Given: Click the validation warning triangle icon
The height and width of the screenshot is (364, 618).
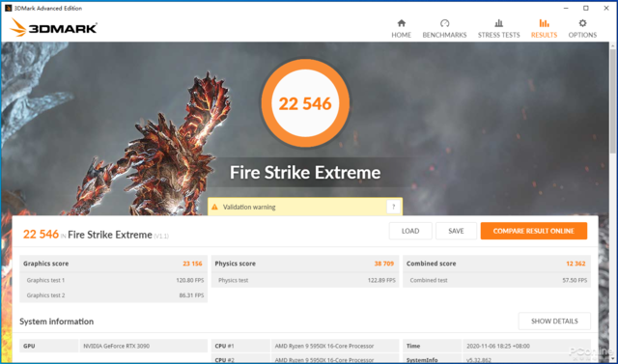Looking at the screenshot, I should 214,207.
